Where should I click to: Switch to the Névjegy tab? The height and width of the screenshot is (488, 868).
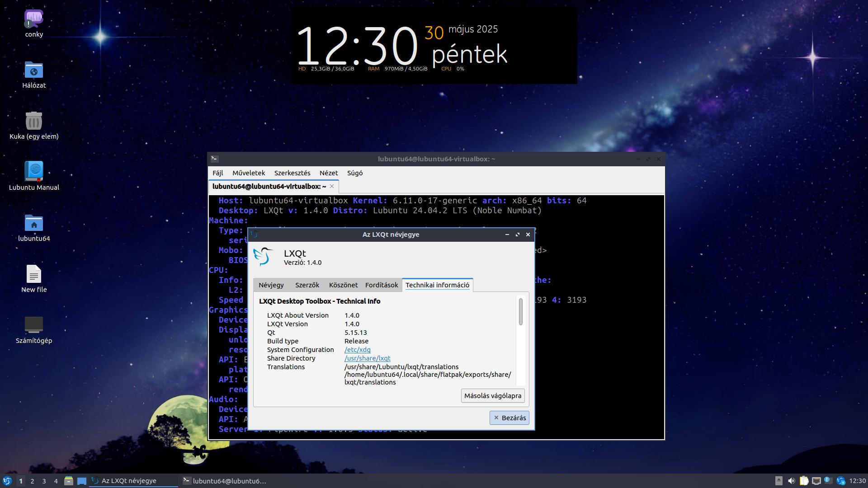[271, 285]
